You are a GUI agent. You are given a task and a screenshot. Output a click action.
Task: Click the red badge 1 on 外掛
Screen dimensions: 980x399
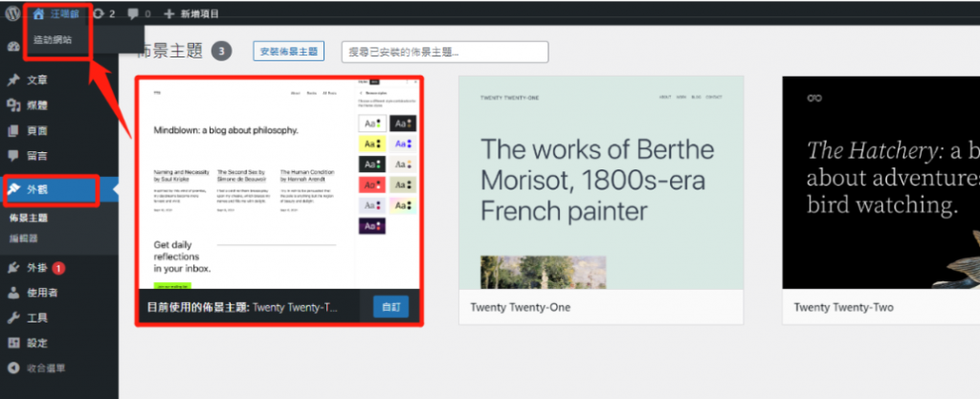coord(58,268)
